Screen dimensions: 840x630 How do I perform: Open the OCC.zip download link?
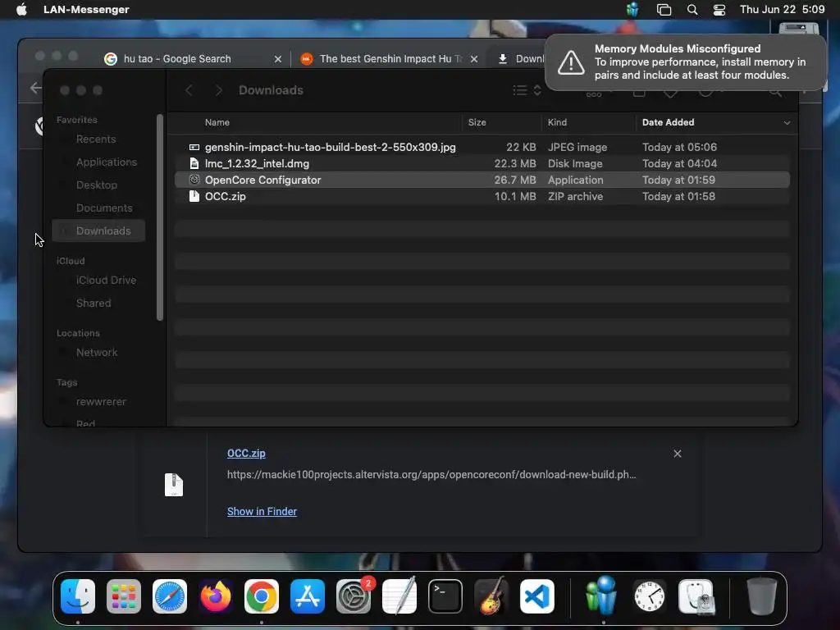[x=246, y=453]
